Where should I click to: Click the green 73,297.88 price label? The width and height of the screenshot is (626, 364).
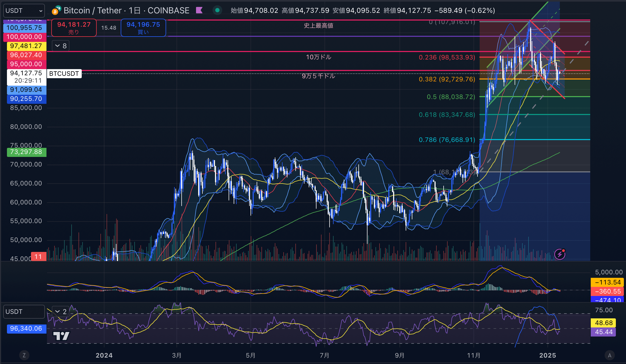point(26,152)
